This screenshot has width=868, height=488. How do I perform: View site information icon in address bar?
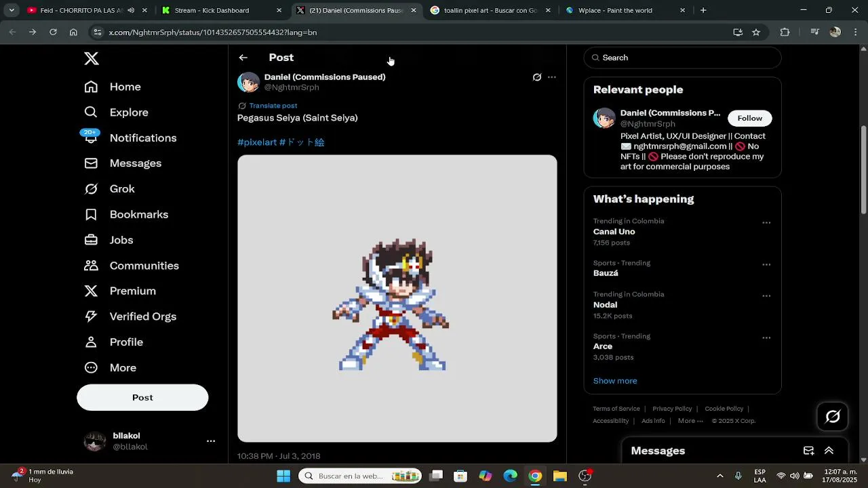tap(98, 32)
